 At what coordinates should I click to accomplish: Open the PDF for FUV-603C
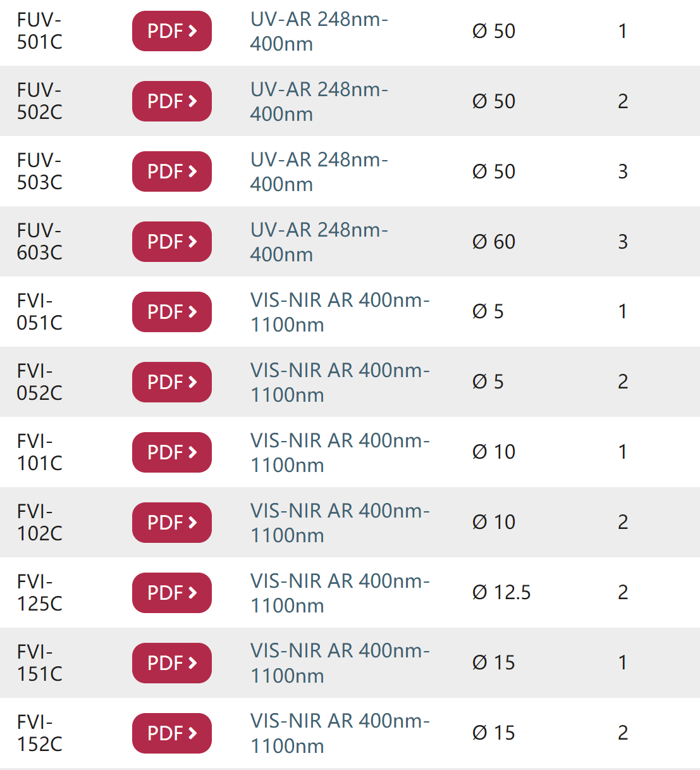172,242
